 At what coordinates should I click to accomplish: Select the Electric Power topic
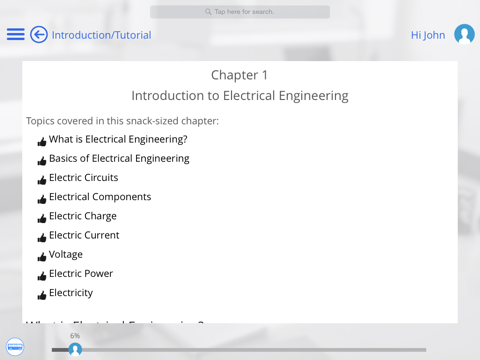coord(81,274)
